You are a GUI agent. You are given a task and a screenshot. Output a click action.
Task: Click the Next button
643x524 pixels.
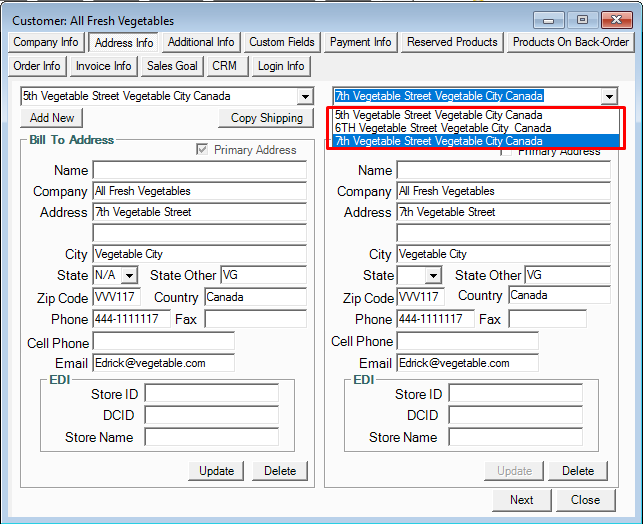coord(522,500)
